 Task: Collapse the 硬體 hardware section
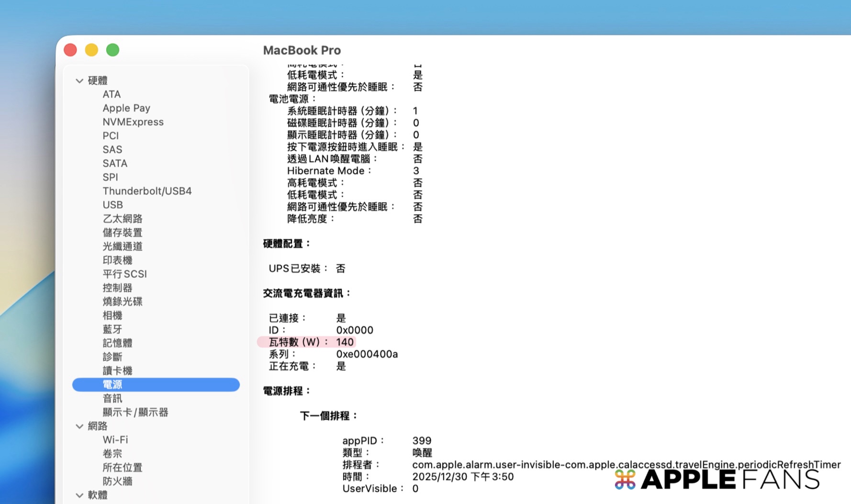tap(79, 81)
